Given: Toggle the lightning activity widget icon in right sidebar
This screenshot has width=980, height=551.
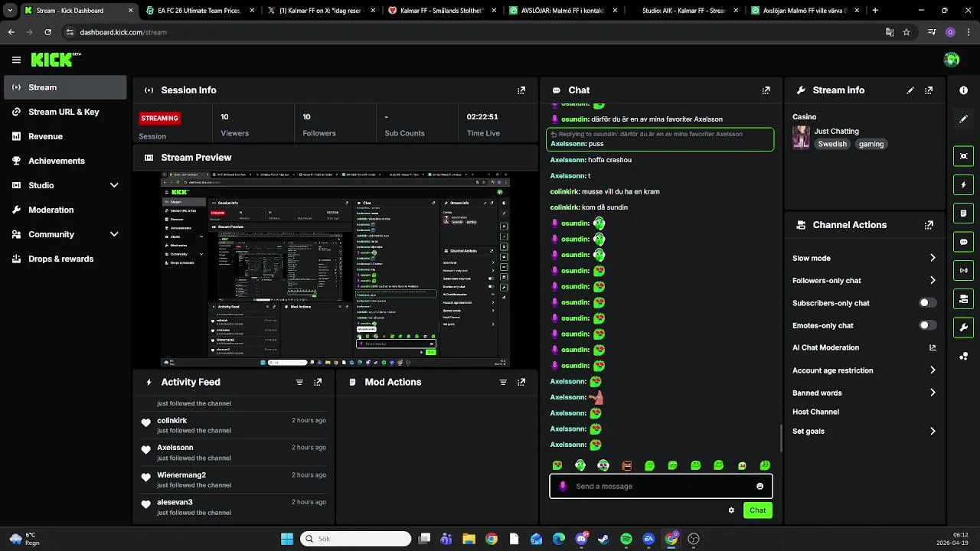Looking at the screenshot, I should tap(964, 184).
